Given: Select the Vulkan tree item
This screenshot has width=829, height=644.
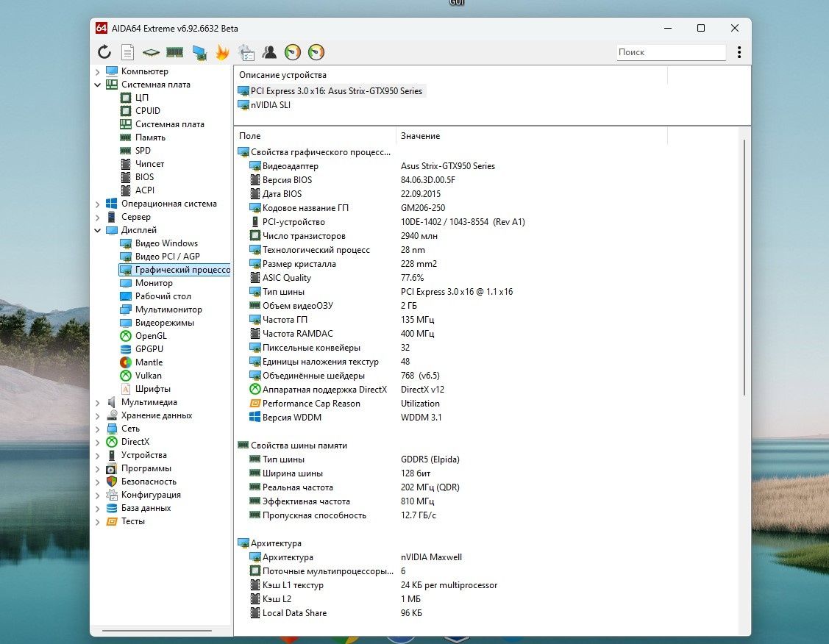Looking at the screenshot, I should tap(148, 376).
